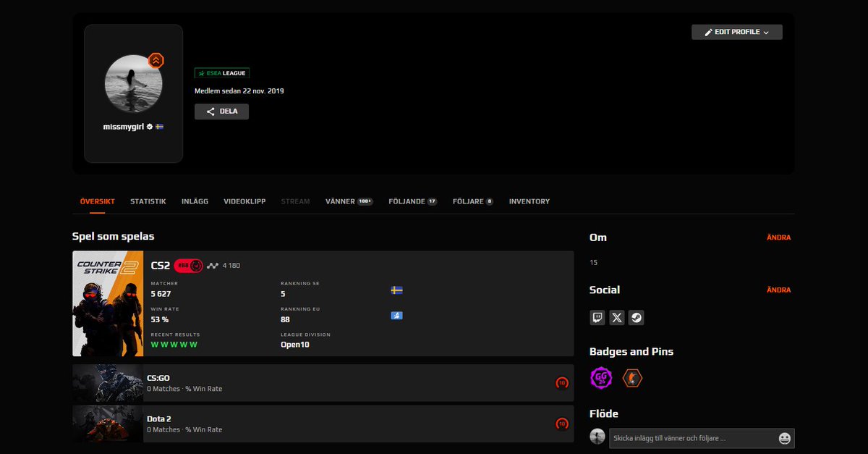Click the Badges and Pins heading

tap(631, 351)
